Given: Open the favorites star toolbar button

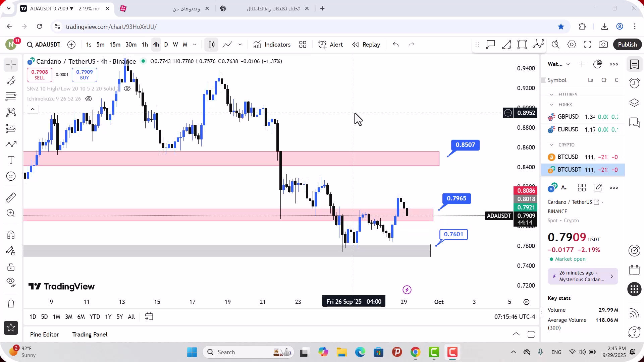Looking at the screenshot, I should (11, 328).
